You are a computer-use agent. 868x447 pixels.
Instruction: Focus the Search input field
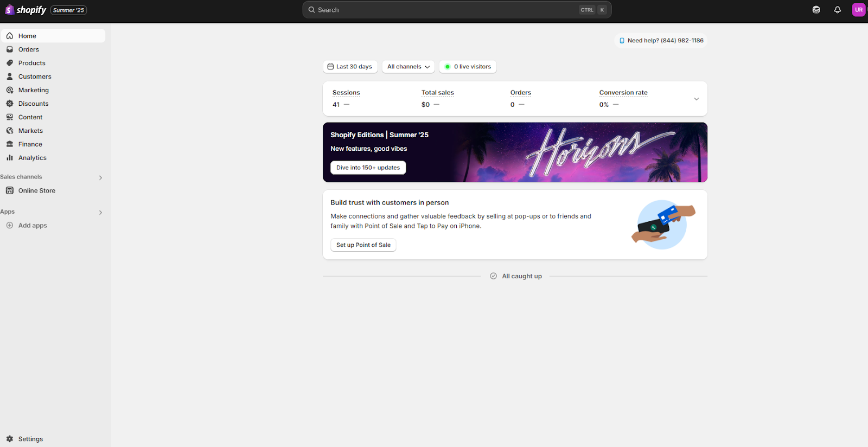click(x=457, y=10)
